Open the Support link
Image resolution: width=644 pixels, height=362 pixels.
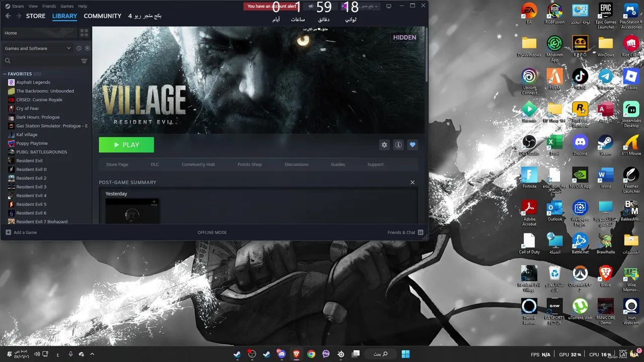tap(375, 164)
